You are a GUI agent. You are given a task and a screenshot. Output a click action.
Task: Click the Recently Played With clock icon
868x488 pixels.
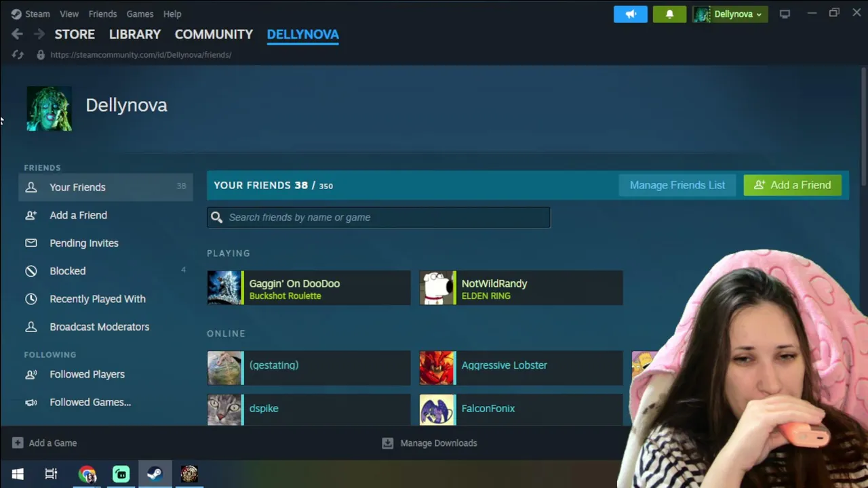click(x=31, y=299)
